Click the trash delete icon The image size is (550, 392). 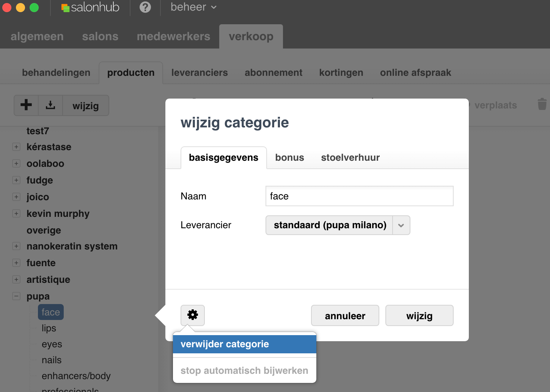(x=542, y=104)
